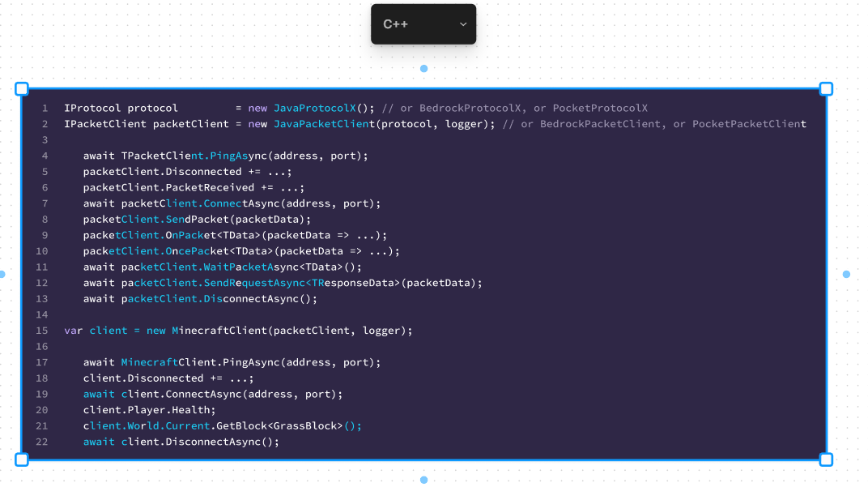Click line number 22 in the gutter
Screen dimensions: 868x487
(x=42, y=442)
